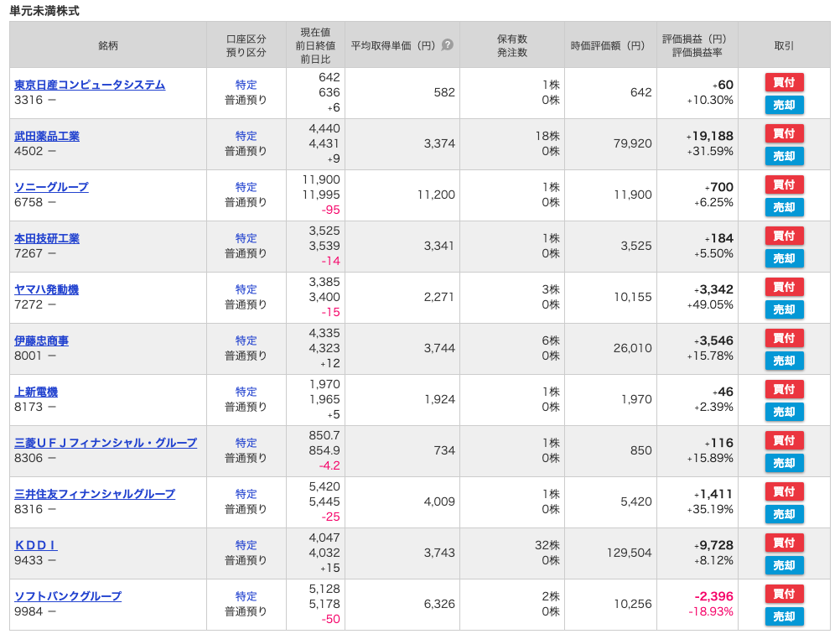Click the 時価評価額（円） column header
Screen dimensions: 840x634
coord(610,45)
